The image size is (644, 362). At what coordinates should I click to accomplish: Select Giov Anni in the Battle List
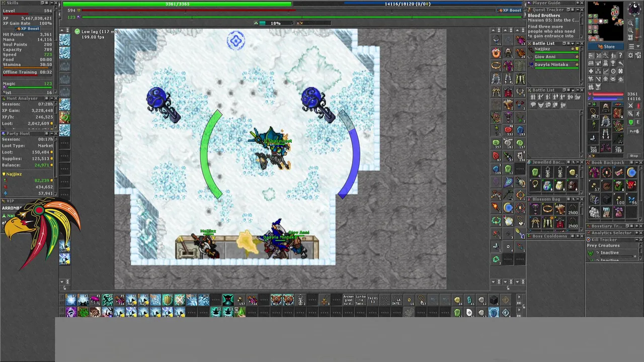553,58
